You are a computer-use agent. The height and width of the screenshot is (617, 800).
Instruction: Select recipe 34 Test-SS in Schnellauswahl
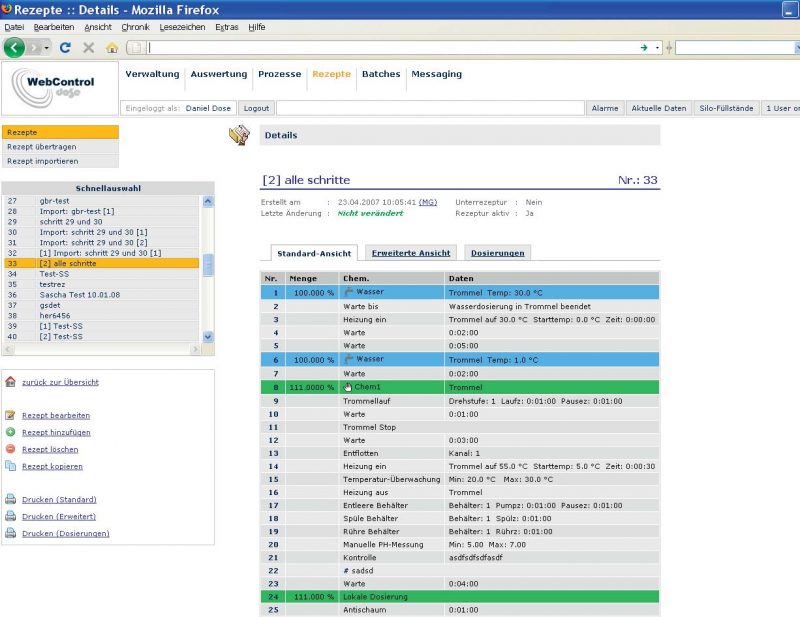tap(101, 274)
